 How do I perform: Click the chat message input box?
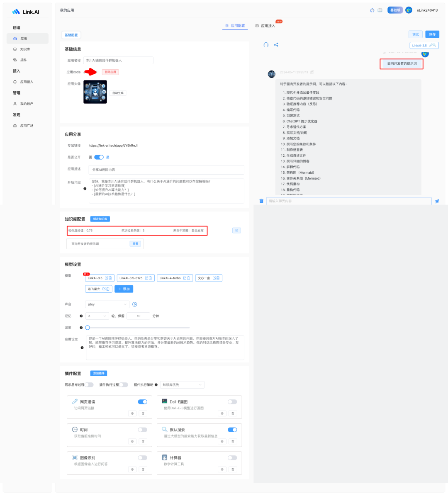pyautogui.click(x=349, y=201)
